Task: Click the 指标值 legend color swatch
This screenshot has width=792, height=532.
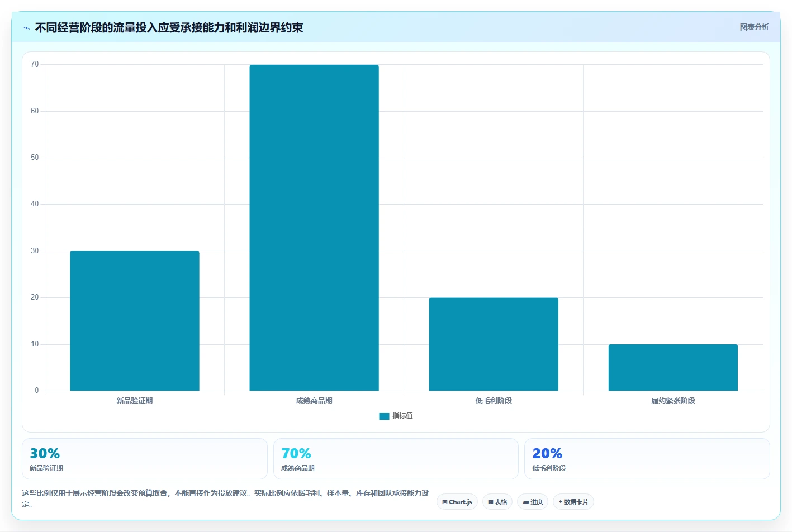Action: coord(384,416)
